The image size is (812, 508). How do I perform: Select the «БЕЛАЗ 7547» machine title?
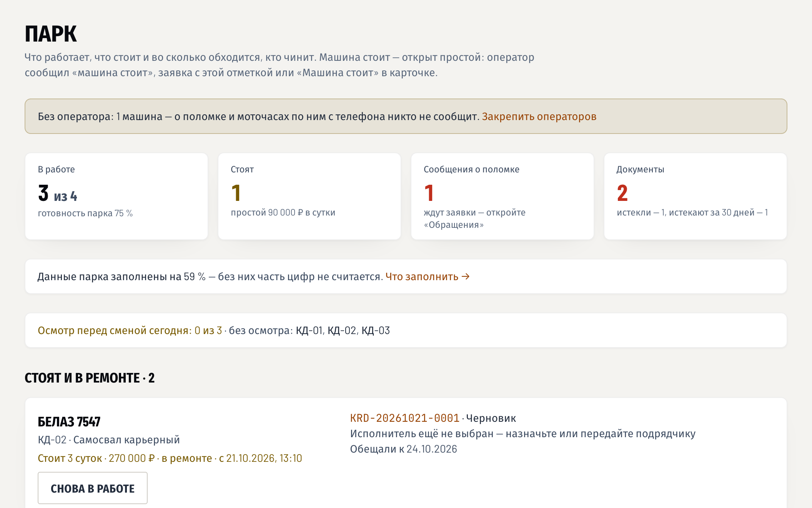click(69, 422)
